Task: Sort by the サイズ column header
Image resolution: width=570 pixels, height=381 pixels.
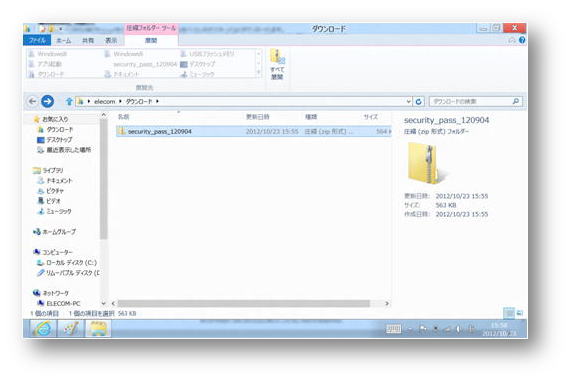Action: point(370,117)
